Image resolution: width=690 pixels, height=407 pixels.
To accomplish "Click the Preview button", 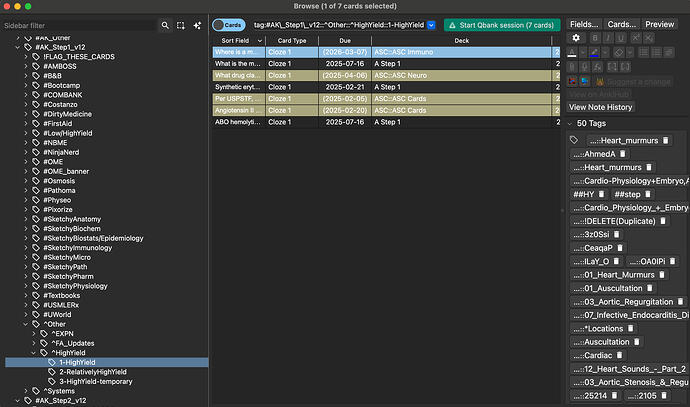I will [x=659, y=24].
